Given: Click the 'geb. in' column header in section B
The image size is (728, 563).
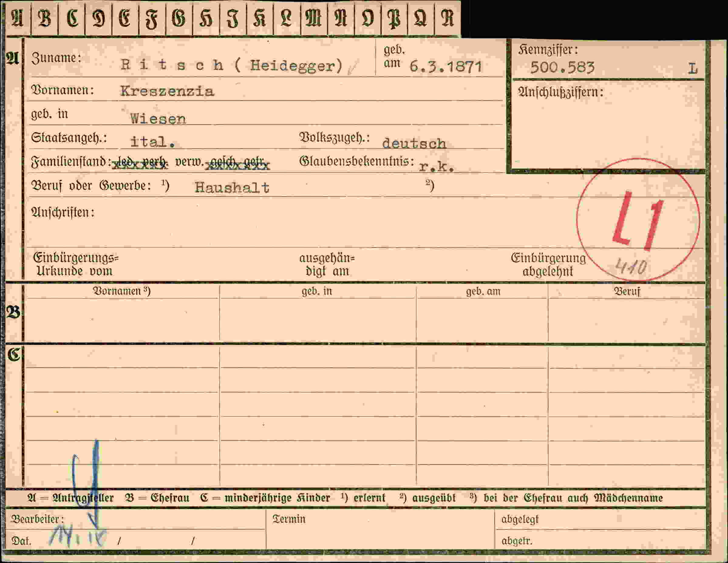Looking at the screenshot, I should coord(317,291).
